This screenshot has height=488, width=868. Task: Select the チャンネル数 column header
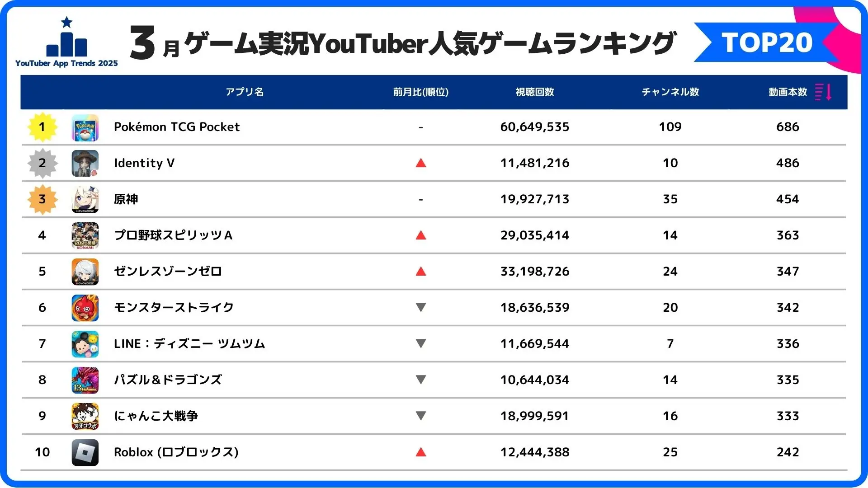pyautogui.click(x=670, y=92)
